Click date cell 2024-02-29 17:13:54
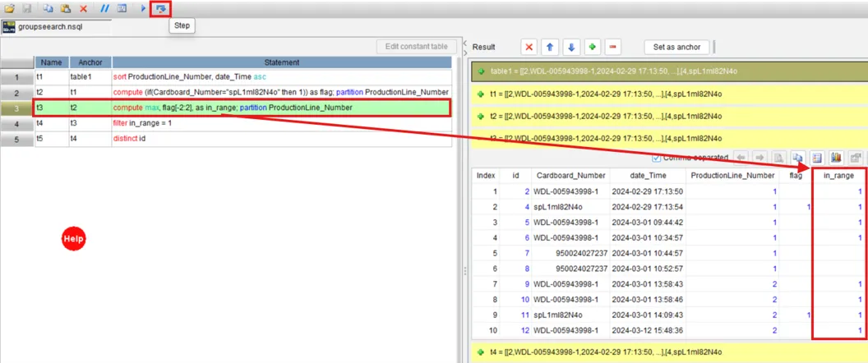Image resolution: width=868 pixels, height=363 pixels. pyautogui.click(x=647, y=206)
